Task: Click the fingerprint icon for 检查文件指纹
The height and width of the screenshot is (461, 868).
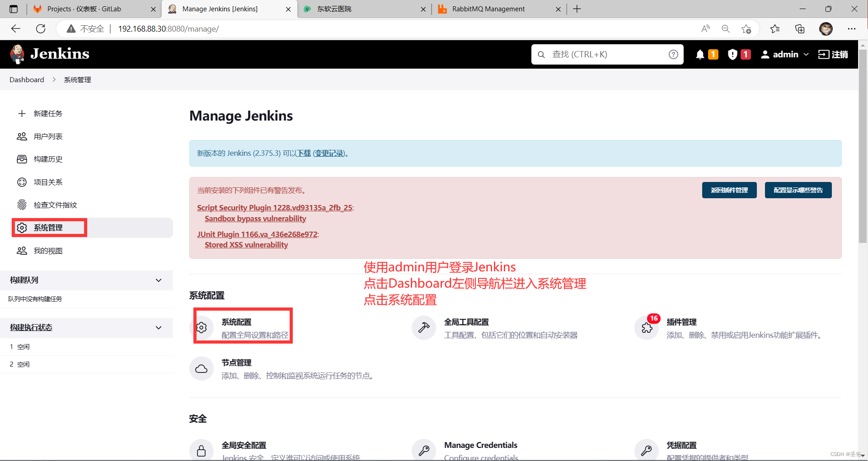Action: tap(22, 205)
